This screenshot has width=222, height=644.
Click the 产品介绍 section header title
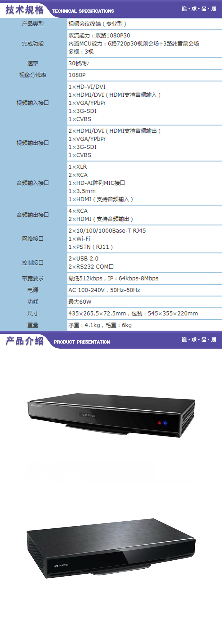(x=25, y=341)
